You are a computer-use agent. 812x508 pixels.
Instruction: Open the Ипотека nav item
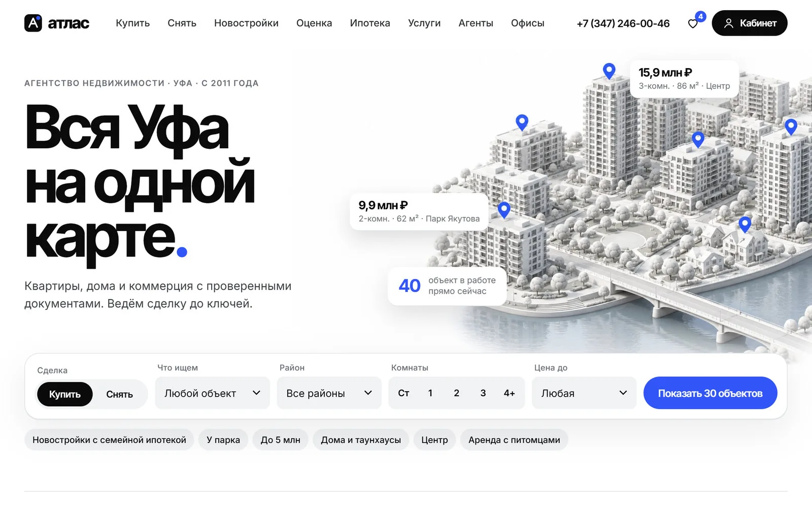(x=370, y=23)
